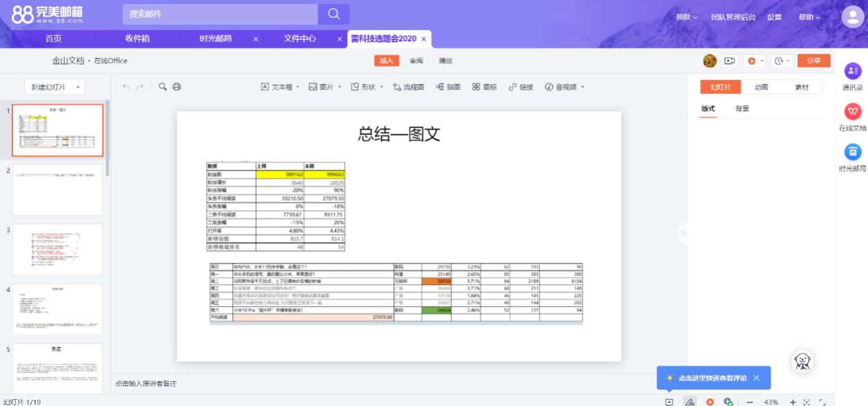868x406 pixels.
Task: Collapse the right panel with chevron handle
Action: tap(683, 233)
